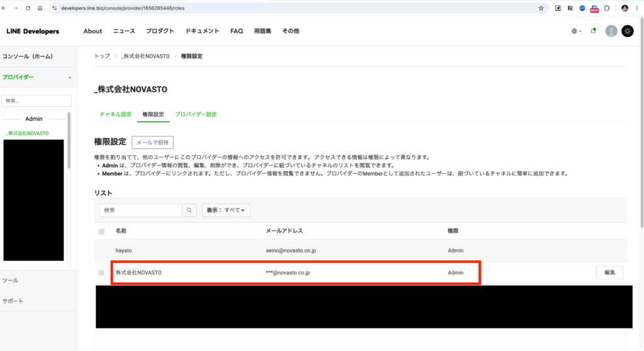Bookmark this page with star icon

click(x=541, y=8)
